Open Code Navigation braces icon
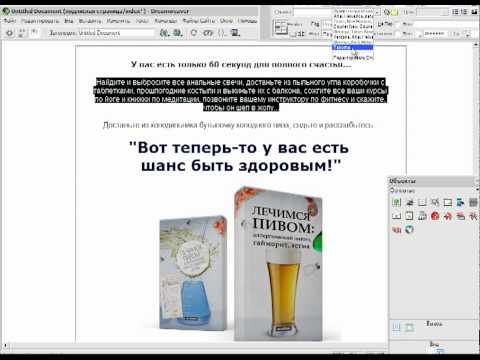480x360 pixels. [x=222, y=33]
